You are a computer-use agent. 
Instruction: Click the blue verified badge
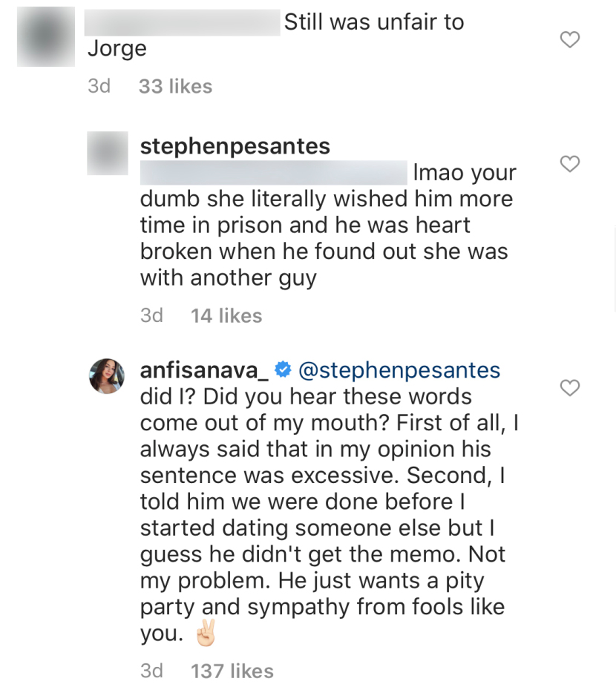pos(282,369)
